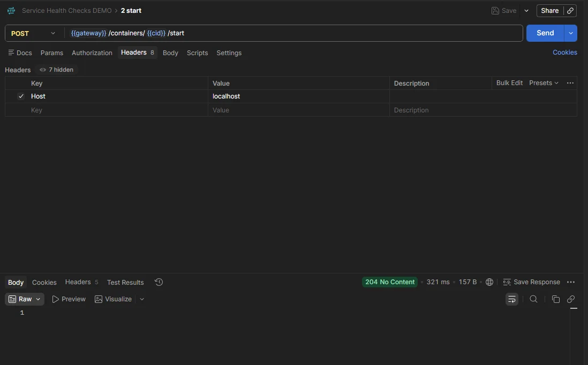588x365 pixels.
Task: Click the {{gateway}} variable in URL
Action: pyautogui.click(x=88, y=33)
